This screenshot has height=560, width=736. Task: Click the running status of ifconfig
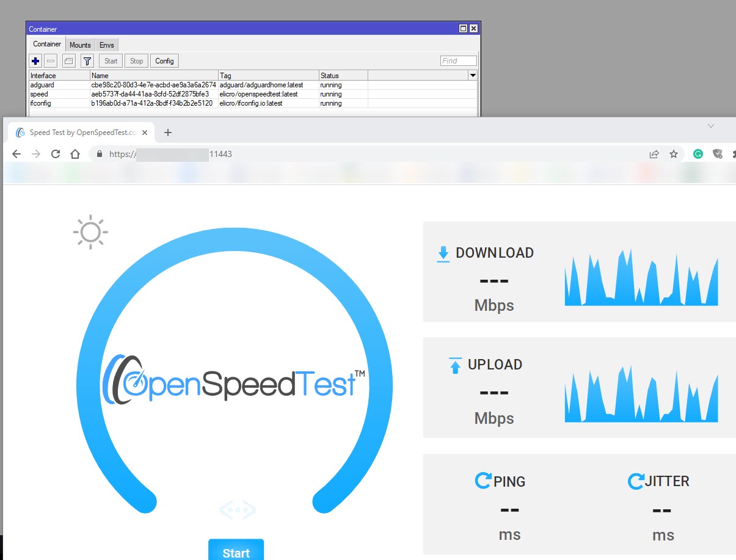pyautogui.click(x=330, y=103)
